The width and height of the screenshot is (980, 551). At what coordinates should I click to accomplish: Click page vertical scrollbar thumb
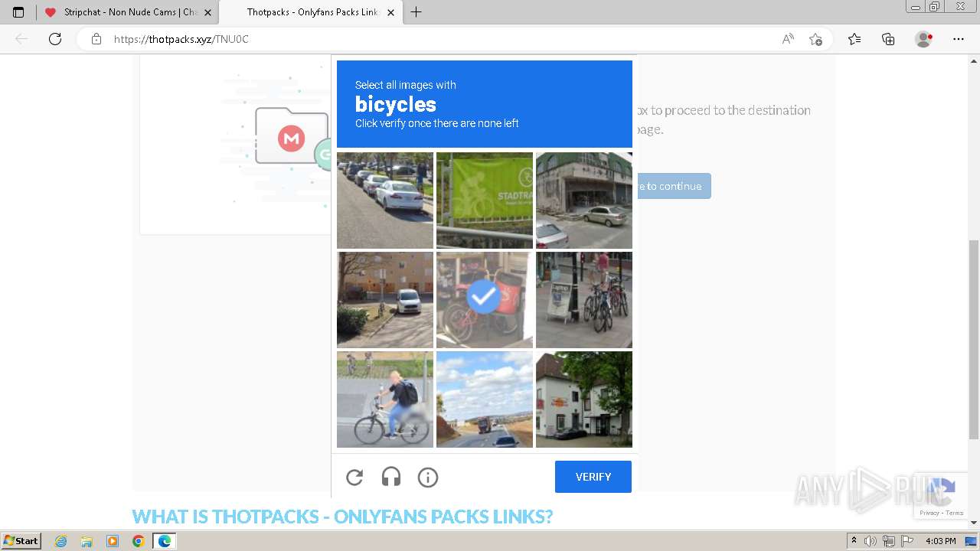click(x=974, y=339)
